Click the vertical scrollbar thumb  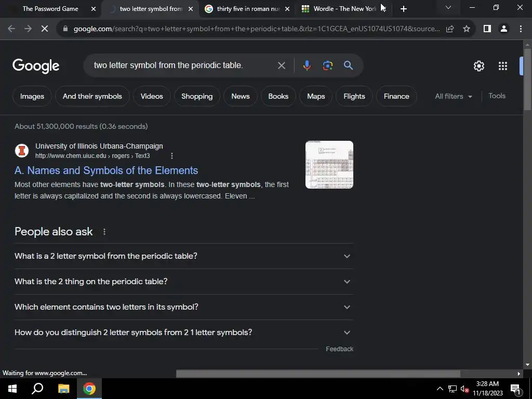point(527,79)
